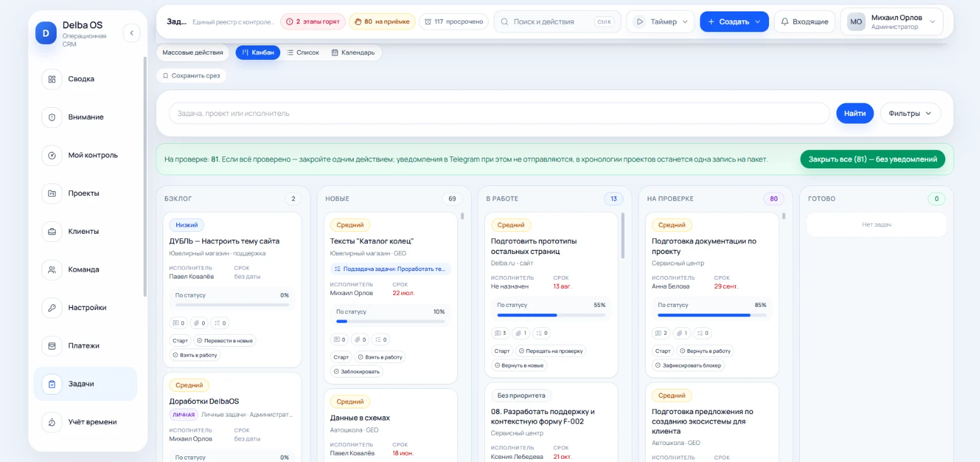Image resolution: width=980 pixels, height=462 pixels.
Task: Click the 80 на приёмке badge
Action: click(382, 21)
